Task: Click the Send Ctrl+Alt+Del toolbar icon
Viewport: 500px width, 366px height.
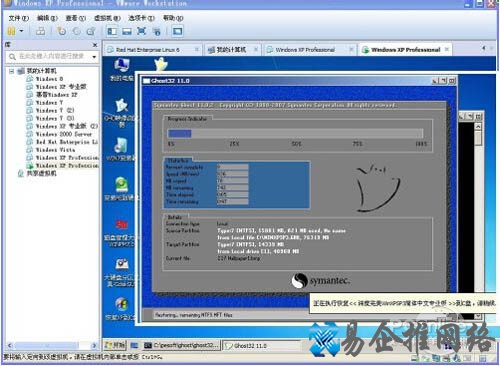Action: coord(41,31)
